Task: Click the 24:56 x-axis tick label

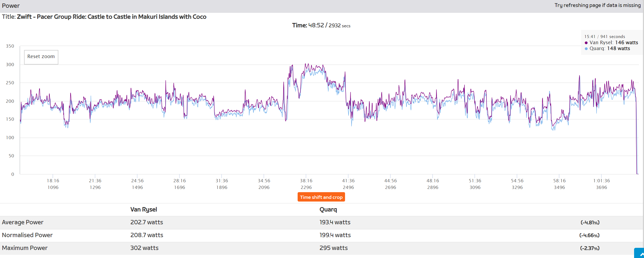Action: (x=137, y=181)
